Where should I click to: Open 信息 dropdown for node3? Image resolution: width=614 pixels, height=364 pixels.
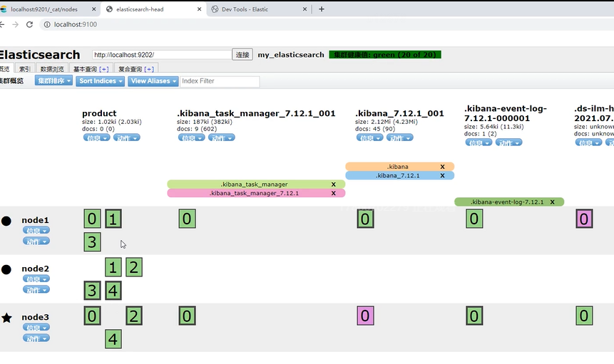pos(36,327)
